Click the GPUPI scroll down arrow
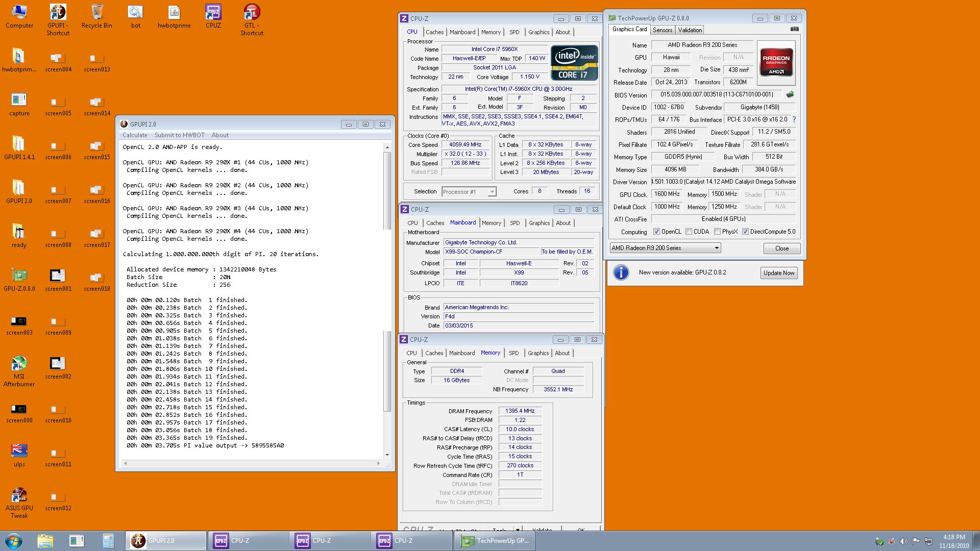980x551 pixels. coord(387,455)
